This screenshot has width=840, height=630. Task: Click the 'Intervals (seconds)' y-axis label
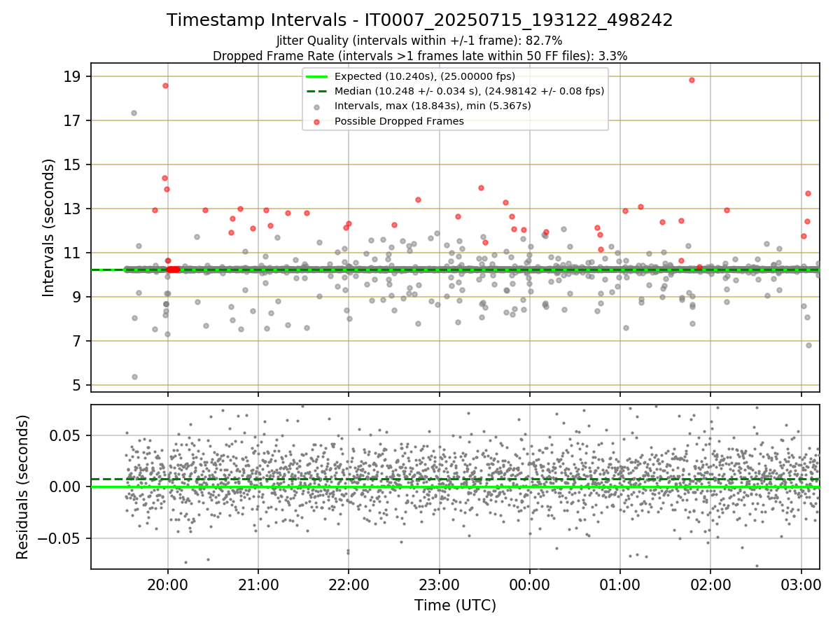[x=48, y=227]
